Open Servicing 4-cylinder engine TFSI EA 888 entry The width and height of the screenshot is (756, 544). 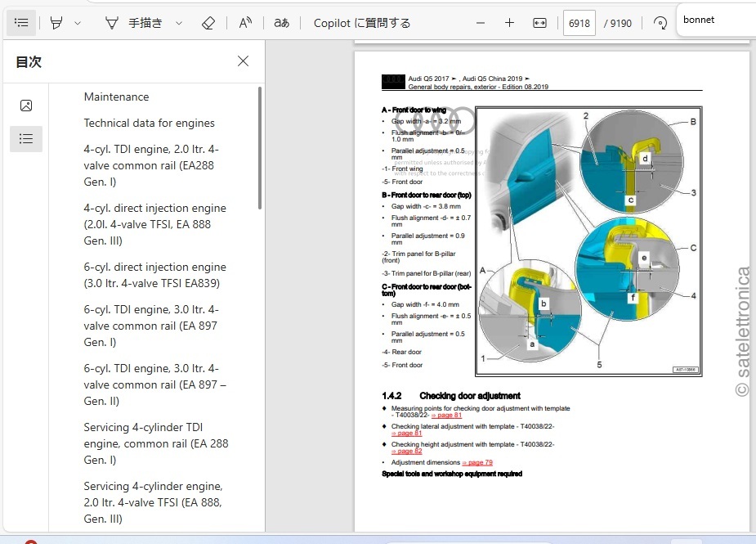pos(153,502)
